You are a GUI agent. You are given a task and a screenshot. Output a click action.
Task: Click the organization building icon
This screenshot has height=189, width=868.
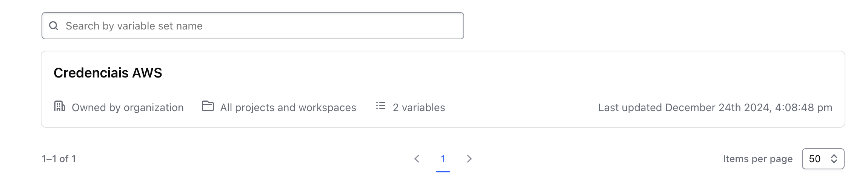pos(60,106)
